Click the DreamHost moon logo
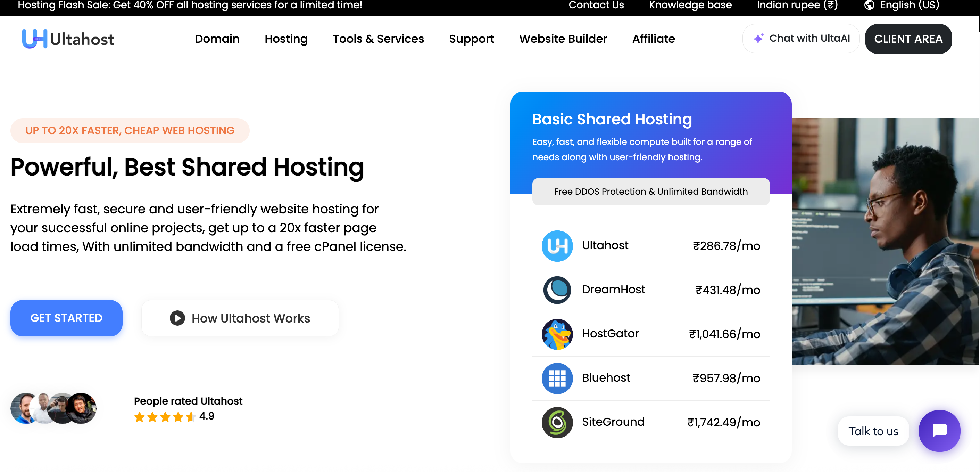The width and height of the screenshot is (980, 472). coord(557,290)
